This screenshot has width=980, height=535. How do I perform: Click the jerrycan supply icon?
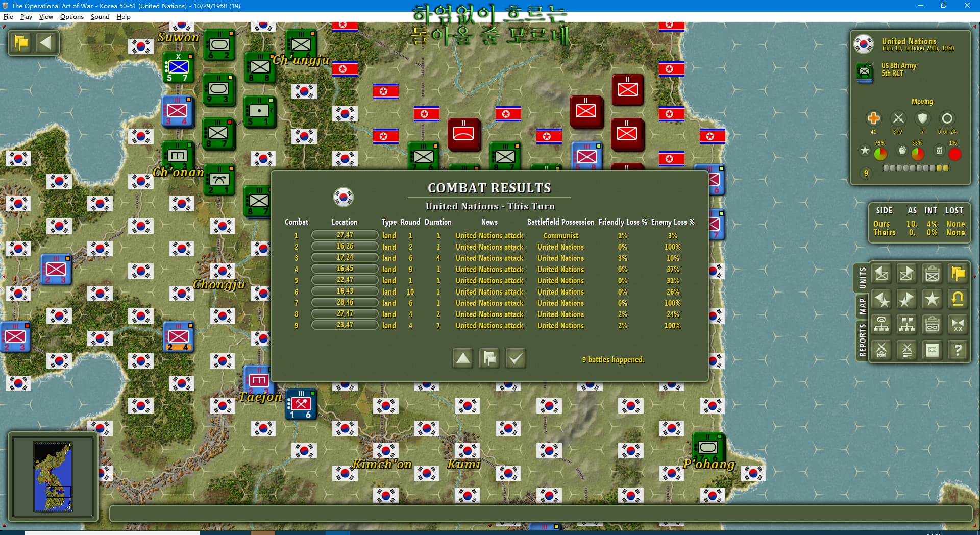(x=939, y=150)
